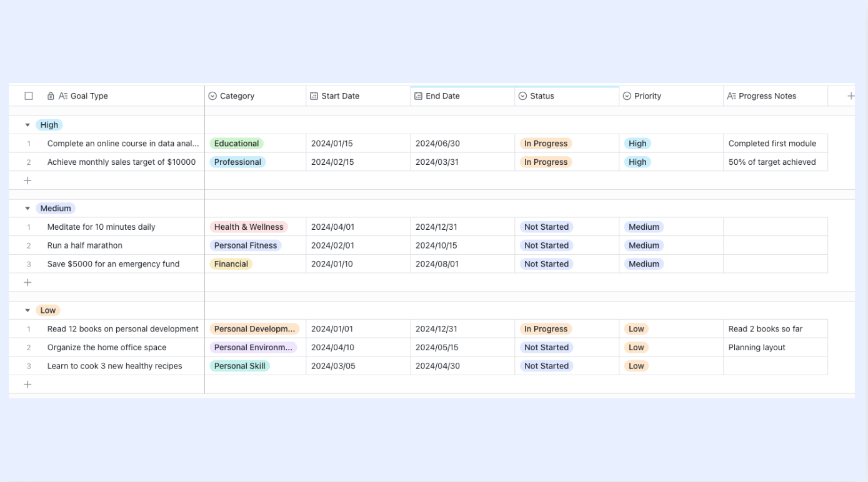Image resolution: width=868 pixels, height=482 pixels.
Task: Open the Educational category tag
Action: [236, 144]
